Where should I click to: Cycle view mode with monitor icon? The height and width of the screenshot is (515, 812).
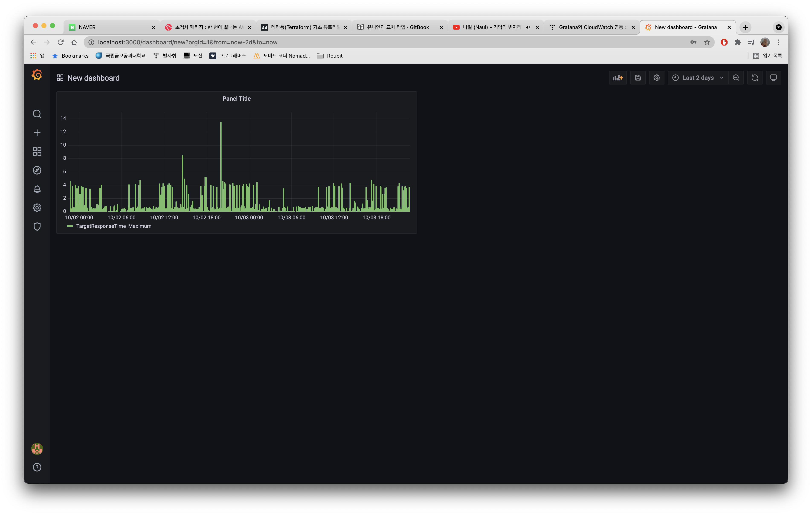(773, 78)
